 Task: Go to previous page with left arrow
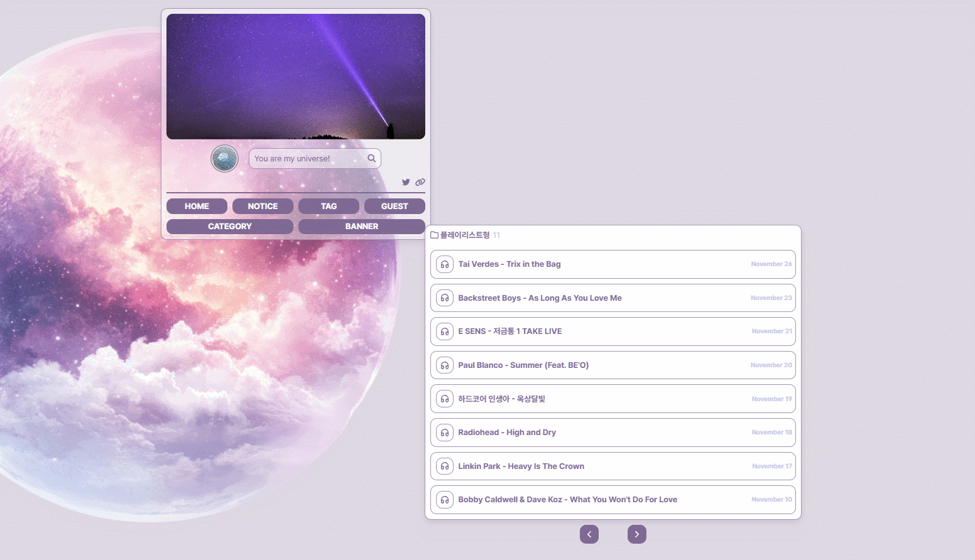click(x=589, y=534)
